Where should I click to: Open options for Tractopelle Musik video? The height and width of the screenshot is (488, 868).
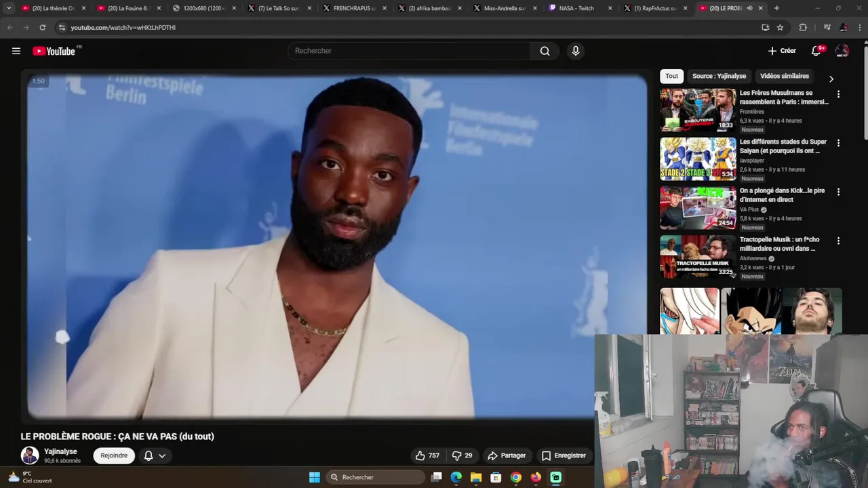pyautogui.click(x=838, y=241)
